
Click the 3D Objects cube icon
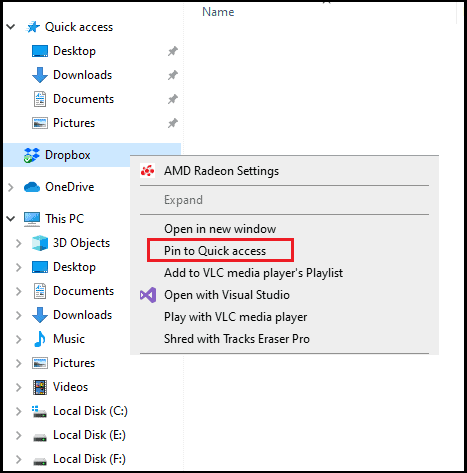coord(40,243)
